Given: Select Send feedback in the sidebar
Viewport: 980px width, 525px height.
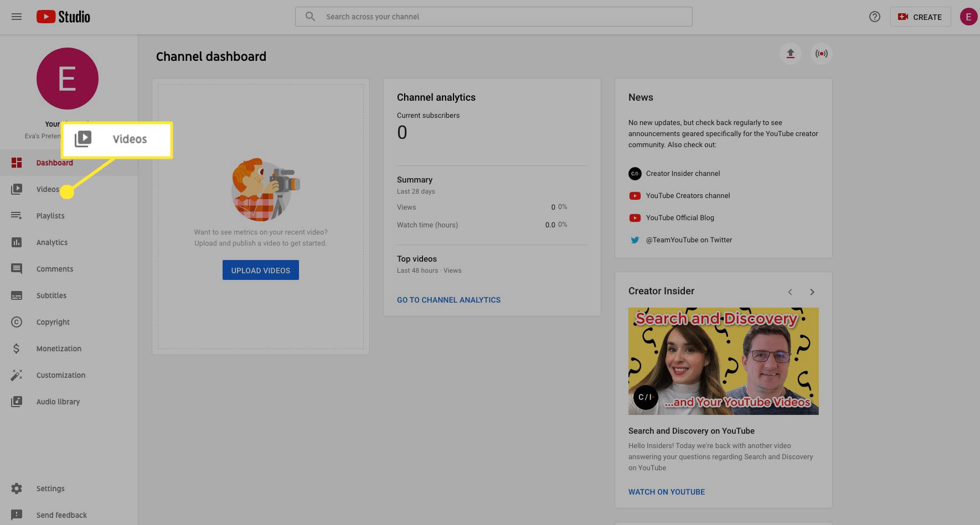Looking at the screenshot, I should tap(69, 515).
